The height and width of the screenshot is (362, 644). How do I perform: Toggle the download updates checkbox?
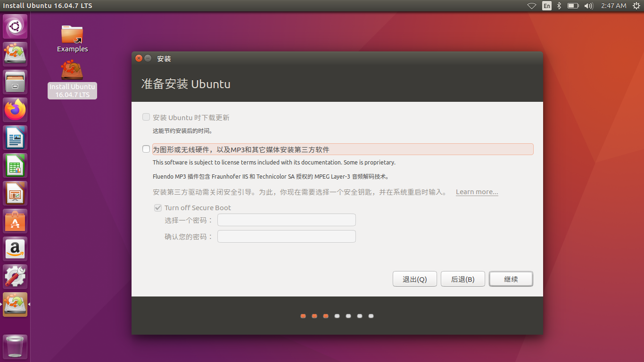[146, 117]
